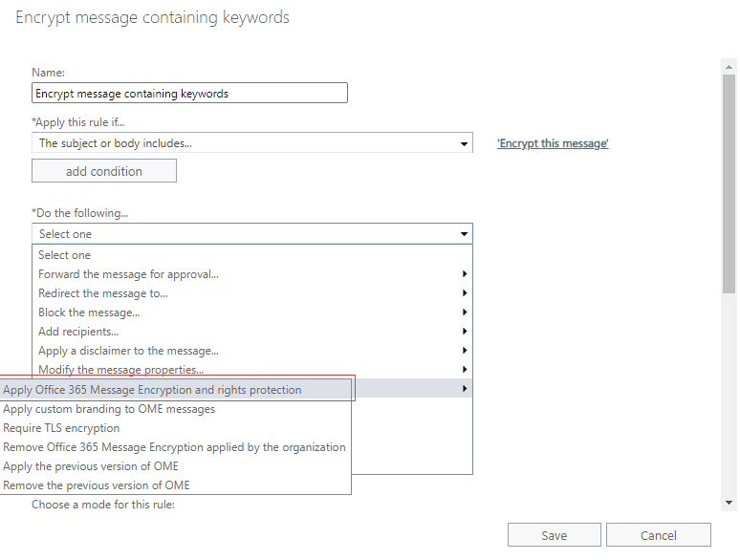
Task: Click the Cancel button
Action: 658,535
